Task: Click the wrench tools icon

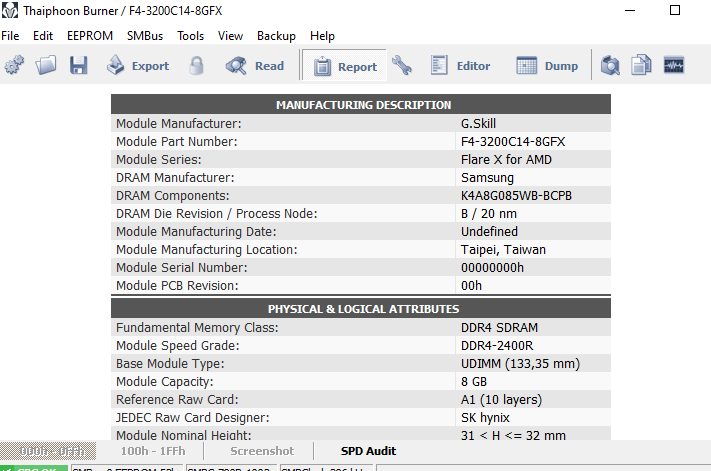Action: (x=402, y=65)
